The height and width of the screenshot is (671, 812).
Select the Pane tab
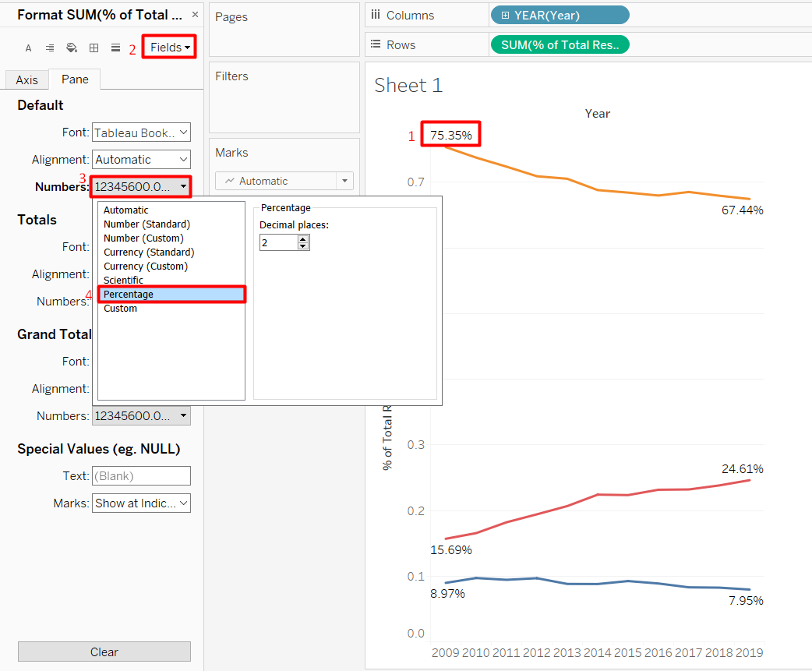point(75,79)
